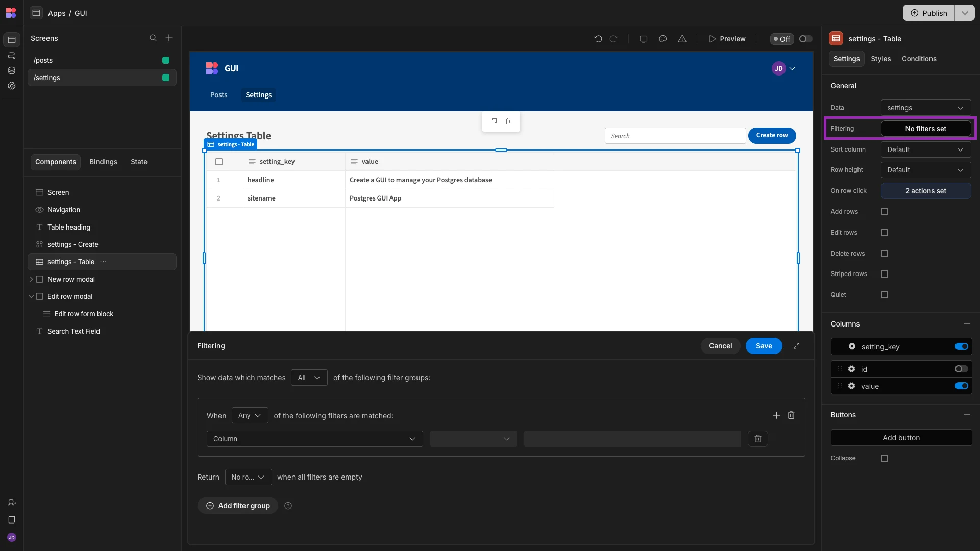Toggle the Off live mode switch

pyautogui.click(x=805, y=39)
